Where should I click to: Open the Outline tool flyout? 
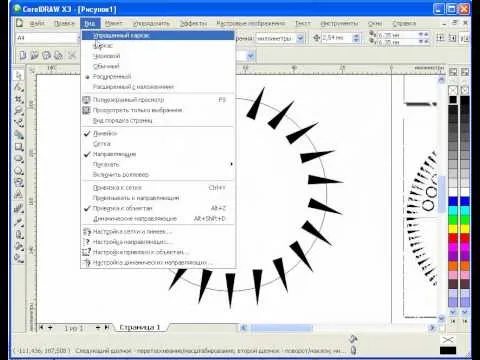[x=19, y=234]
